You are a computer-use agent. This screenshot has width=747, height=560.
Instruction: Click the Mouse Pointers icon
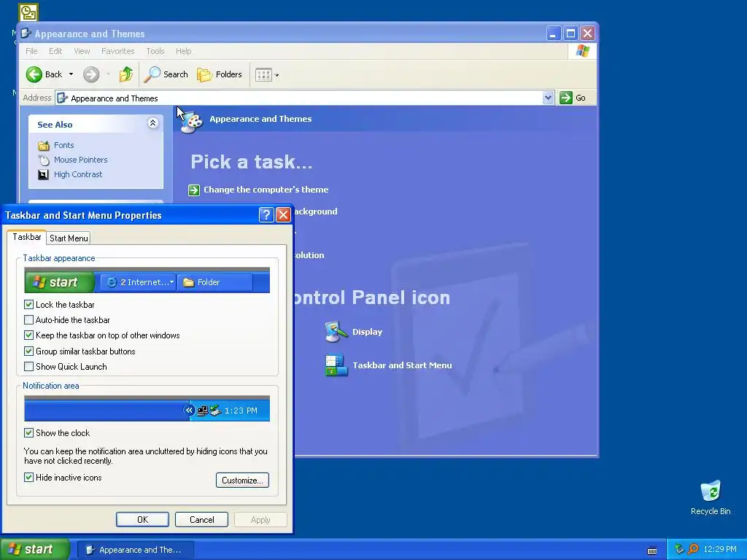click(x=43, y=160)
